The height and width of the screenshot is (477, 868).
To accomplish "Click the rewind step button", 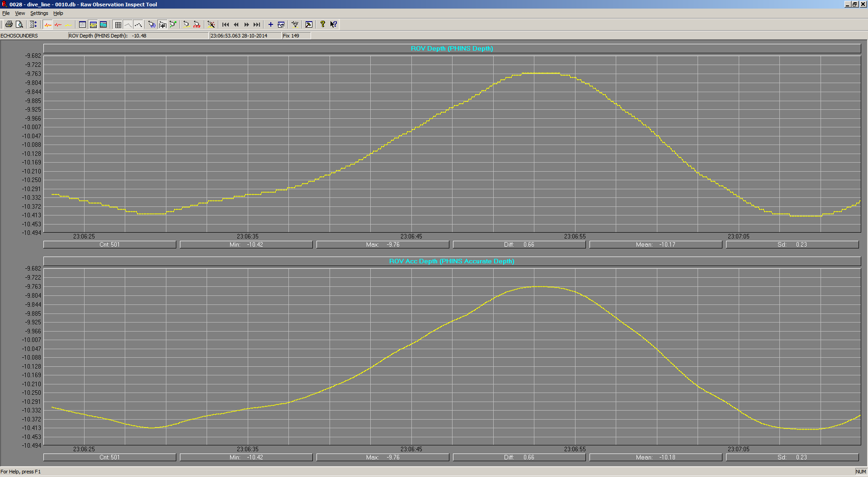I will pyautogui.click(x=236, y=24).
